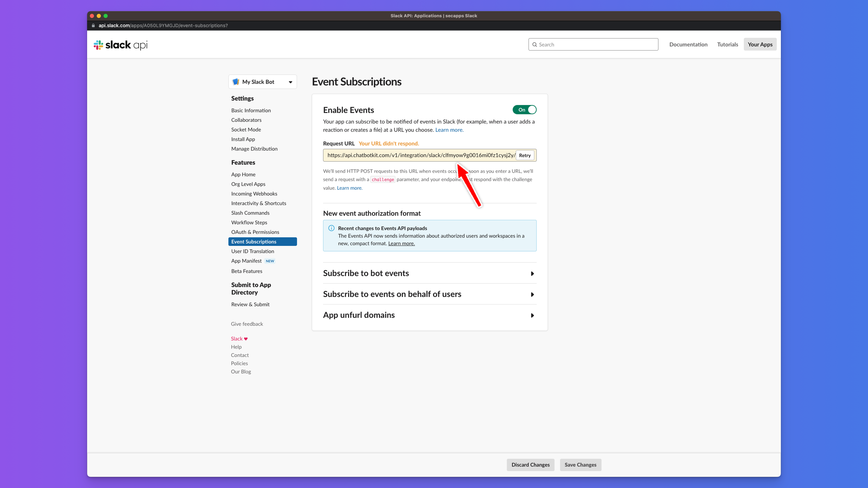This screenshot has width=868, height=488.
Task: Click the heart icon next to Slack
Action: pos(246,339)
